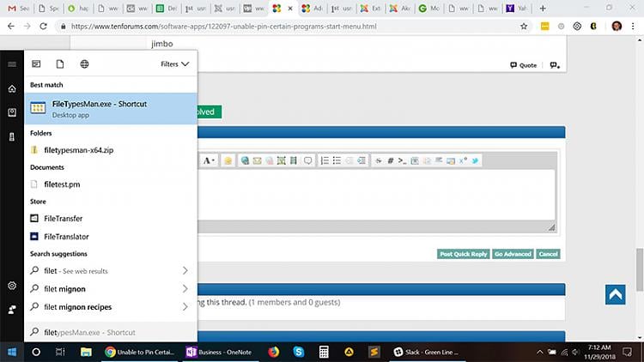Image resolution: width=644 pixels, height=362 pixels.
Task: Open Skype from taskbar
Action: click(299, 352)
